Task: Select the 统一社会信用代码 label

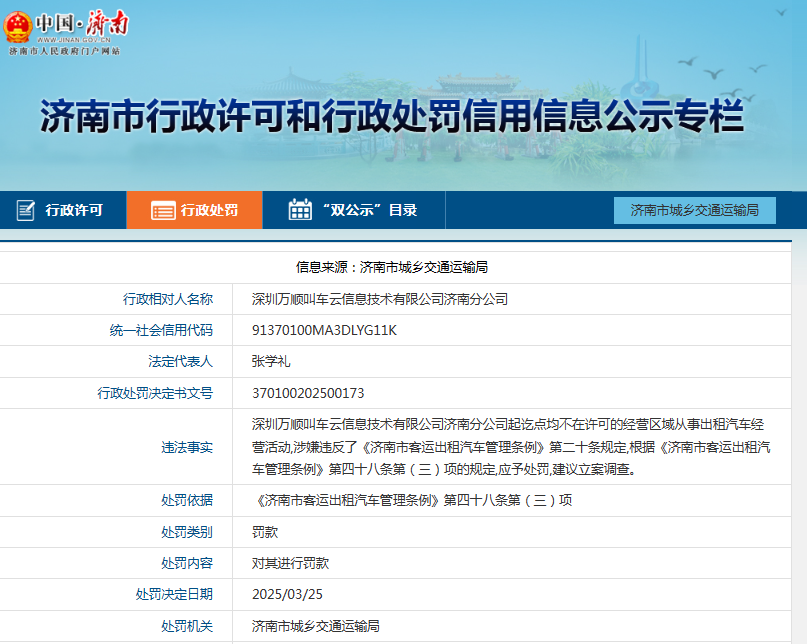Action: point(161,330)
